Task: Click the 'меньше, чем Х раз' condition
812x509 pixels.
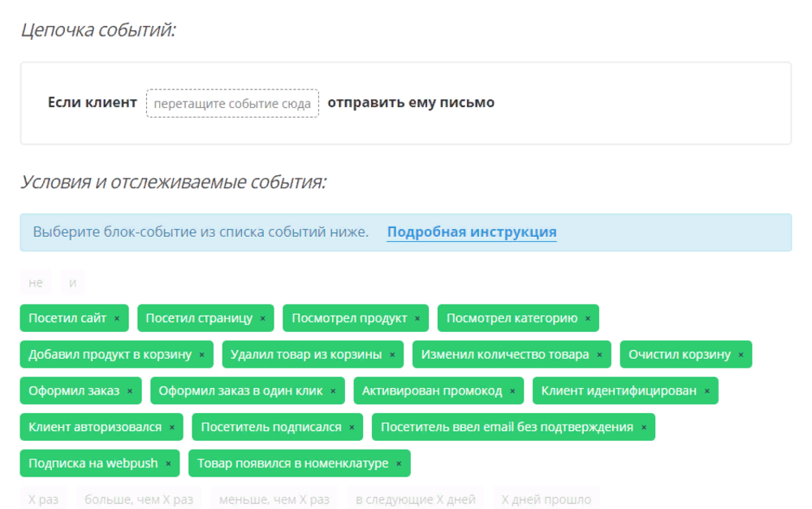Action: click(274, 499)
